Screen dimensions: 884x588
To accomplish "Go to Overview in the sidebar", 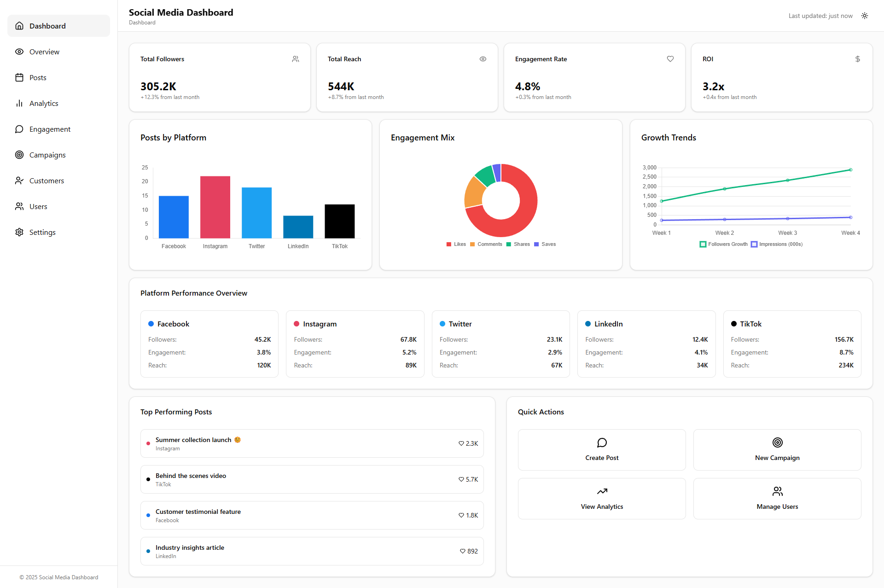I will [x=58, y=52].
